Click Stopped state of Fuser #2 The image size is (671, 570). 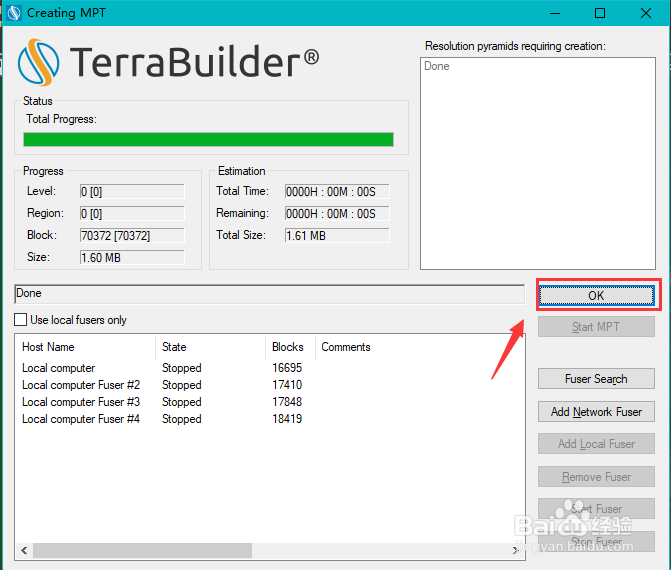point(181,385)
